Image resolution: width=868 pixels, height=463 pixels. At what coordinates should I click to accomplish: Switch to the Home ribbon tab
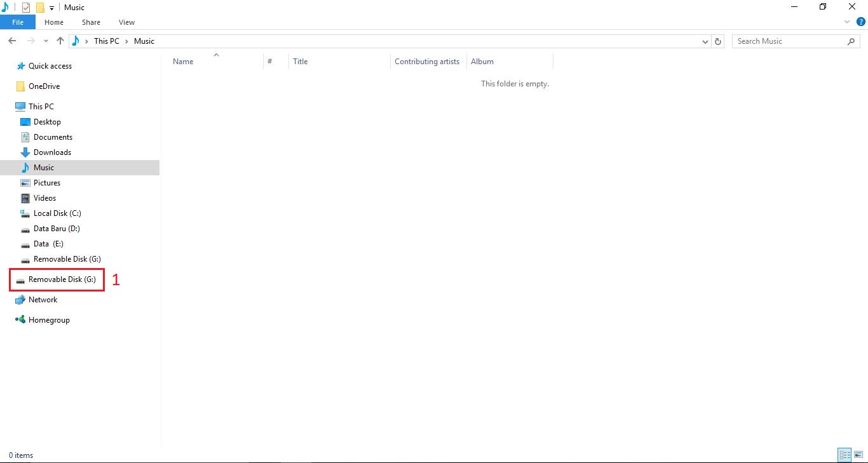click(54, 22)
